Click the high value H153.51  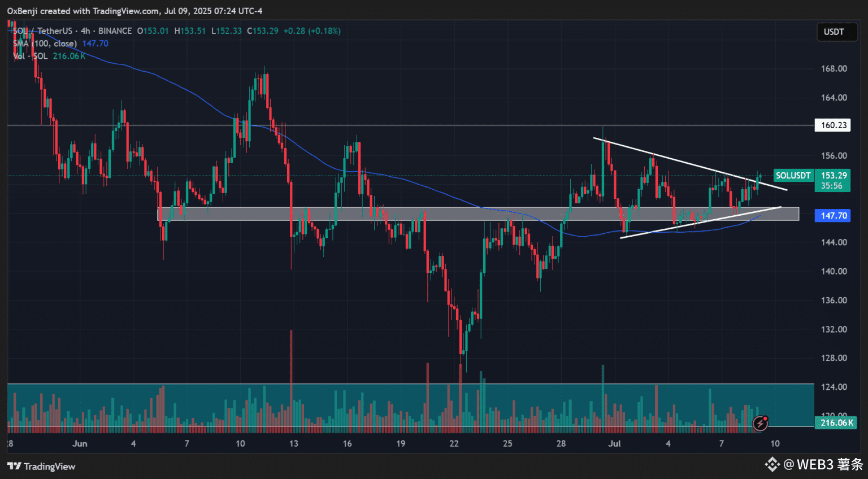coord(190,31)
